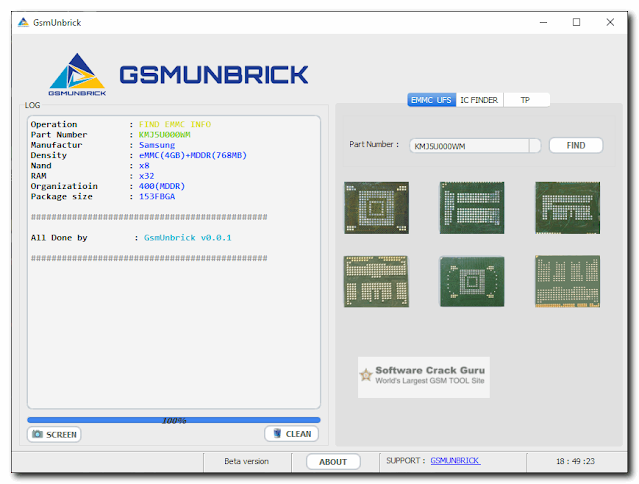The height and width of the screenshot is (484, 639).
Task: Click the Software Crack Guru banner
Action: tap(423, 377)
